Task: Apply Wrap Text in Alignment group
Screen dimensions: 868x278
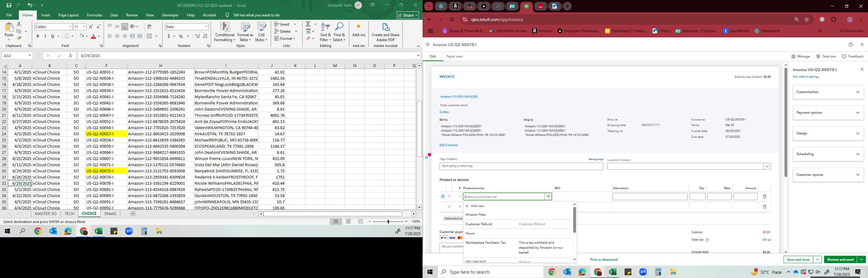Action: coord(149,27)
